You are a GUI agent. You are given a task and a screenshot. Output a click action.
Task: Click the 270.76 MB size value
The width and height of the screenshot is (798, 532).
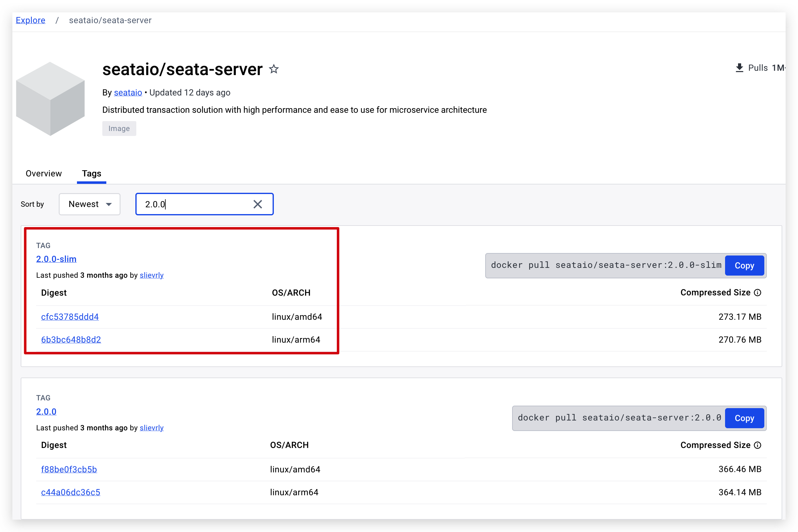pos(740,340)
